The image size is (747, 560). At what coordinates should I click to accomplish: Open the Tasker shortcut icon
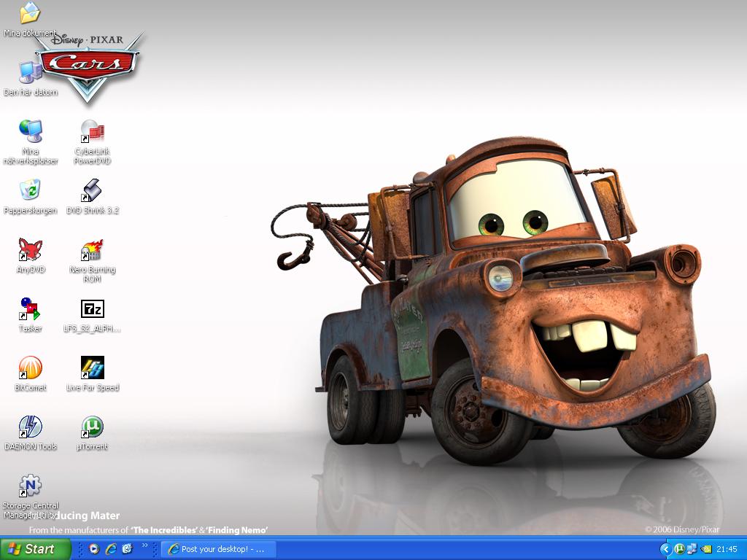point(30,308)
